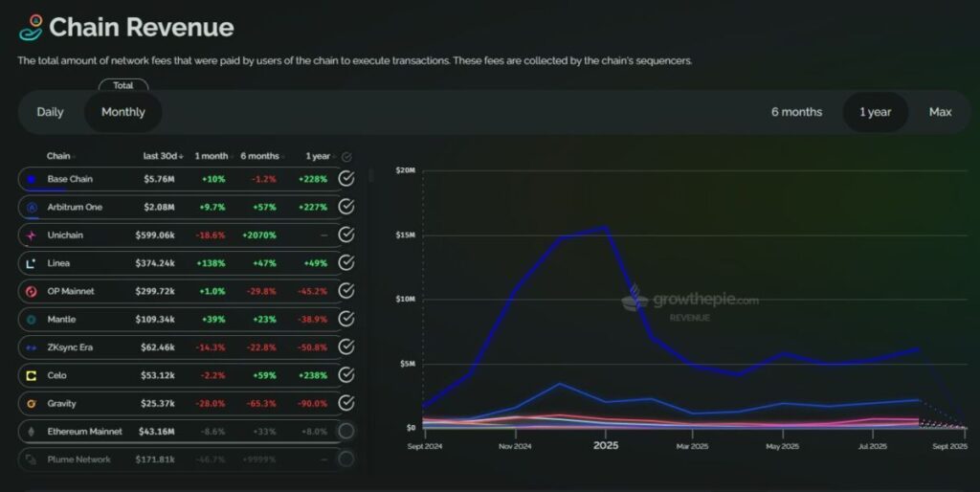
Task: Click the Arbitrum One logo icon
Action: pos(32,208)
